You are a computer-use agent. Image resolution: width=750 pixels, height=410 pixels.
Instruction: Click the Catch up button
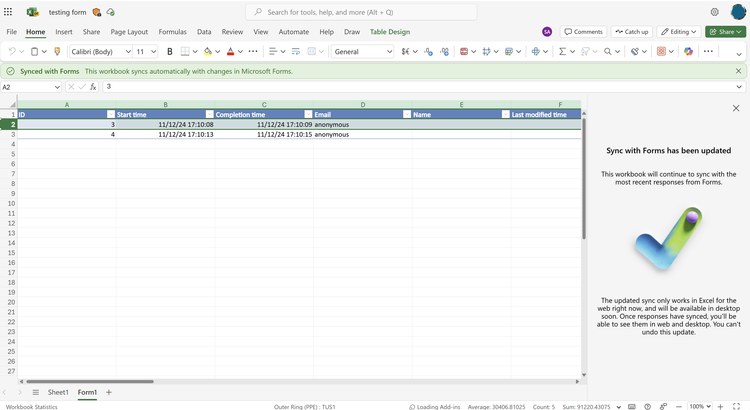tap(632, 32)
